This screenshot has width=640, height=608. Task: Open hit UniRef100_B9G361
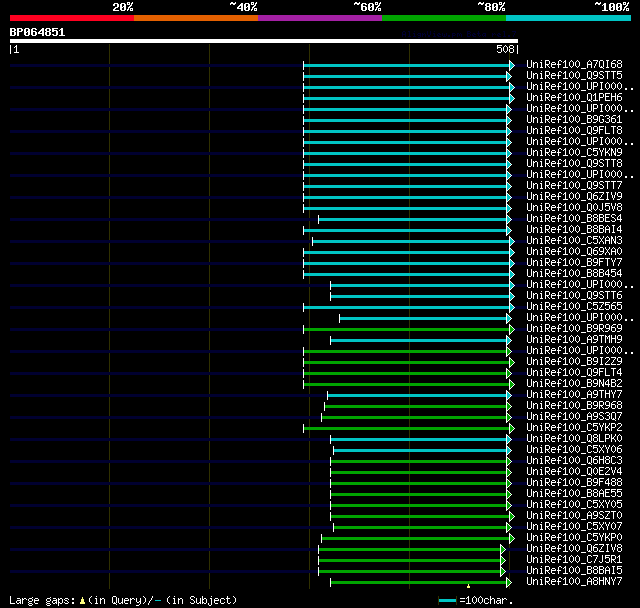click(574, 120)
